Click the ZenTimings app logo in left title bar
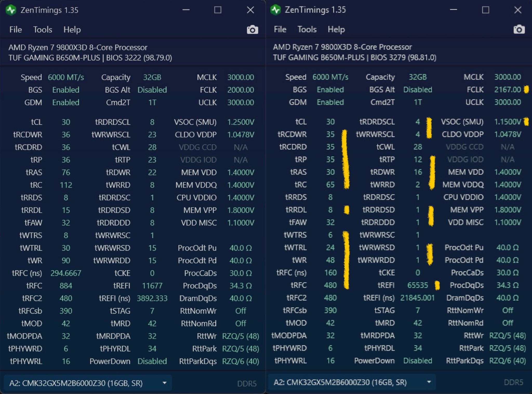This screenshot has height=394, width=532. pos(11,10)
